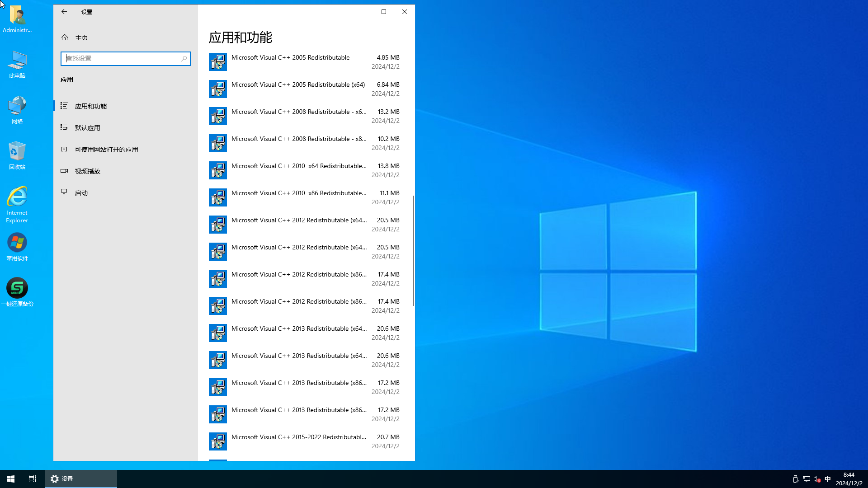Select Microsoft Visual C++ 2005 Redistributable (x64) name
This screenshot has width=868, height=488.
(298, 84)
